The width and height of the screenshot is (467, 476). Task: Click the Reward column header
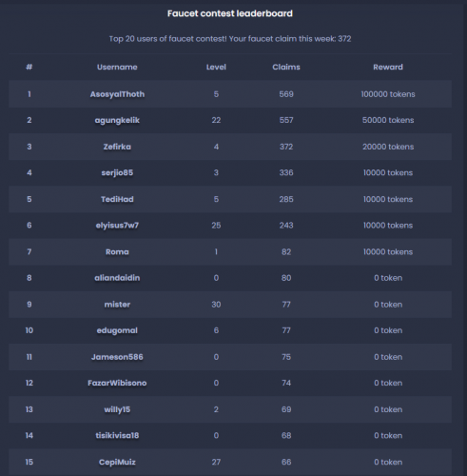pos(388,67)
